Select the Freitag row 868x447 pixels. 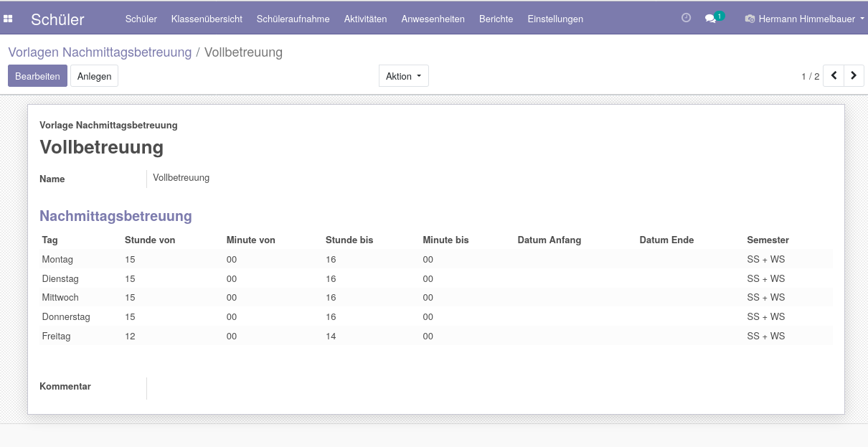(436, 336)
